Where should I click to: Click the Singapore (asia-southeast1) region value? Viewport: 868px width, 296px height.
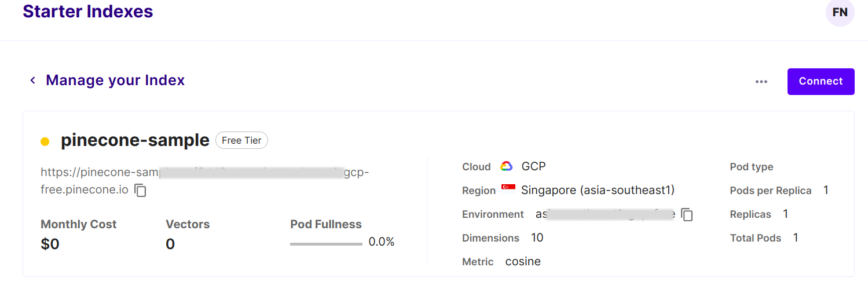[598, 190]
